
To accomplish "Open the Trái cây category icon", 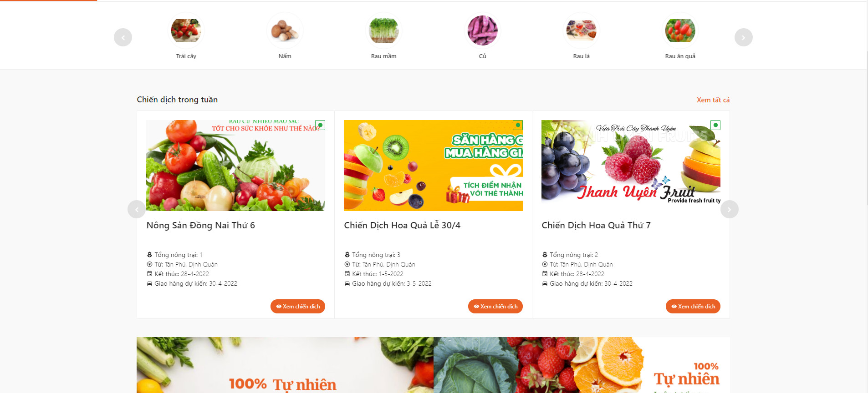I will click(x=186, y=30).
